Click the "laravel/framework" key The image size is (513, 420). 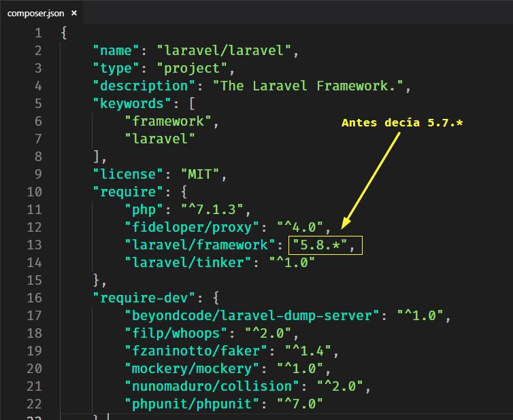[200, 245]
